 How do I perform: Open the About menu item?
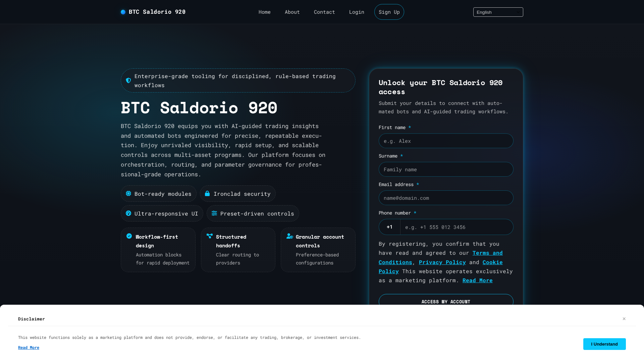[292, 12]
